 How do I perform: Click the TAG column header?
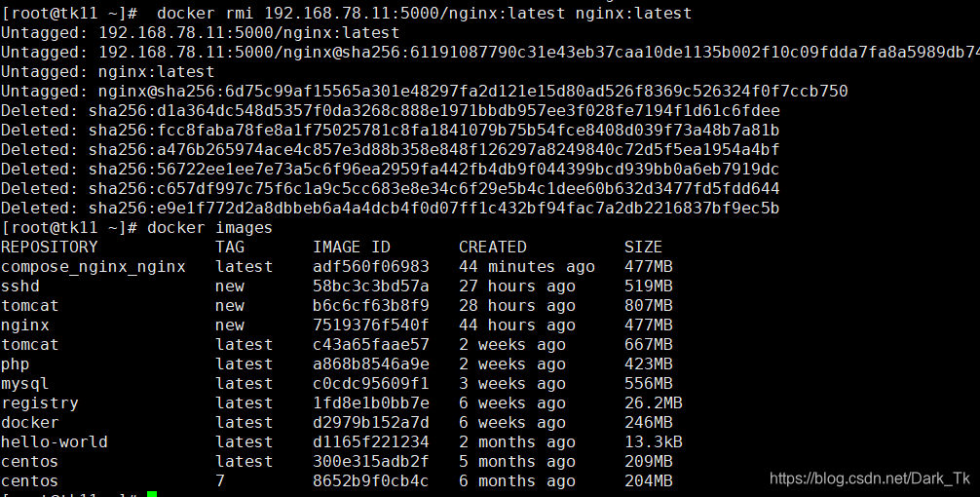tap(229, 247)
